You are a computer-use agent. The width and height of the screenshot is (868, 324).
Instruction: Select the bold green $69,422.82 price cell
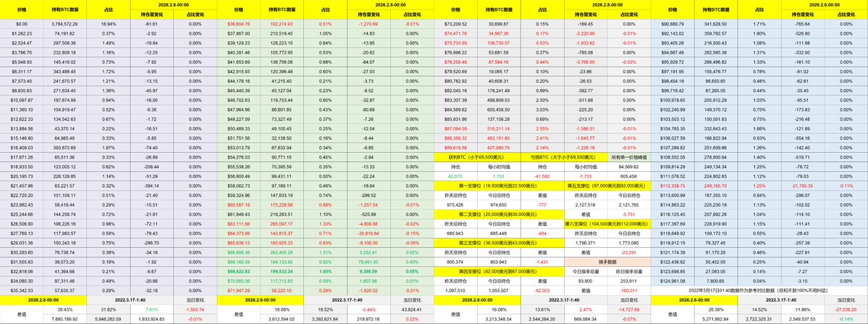tap(238, 269)
